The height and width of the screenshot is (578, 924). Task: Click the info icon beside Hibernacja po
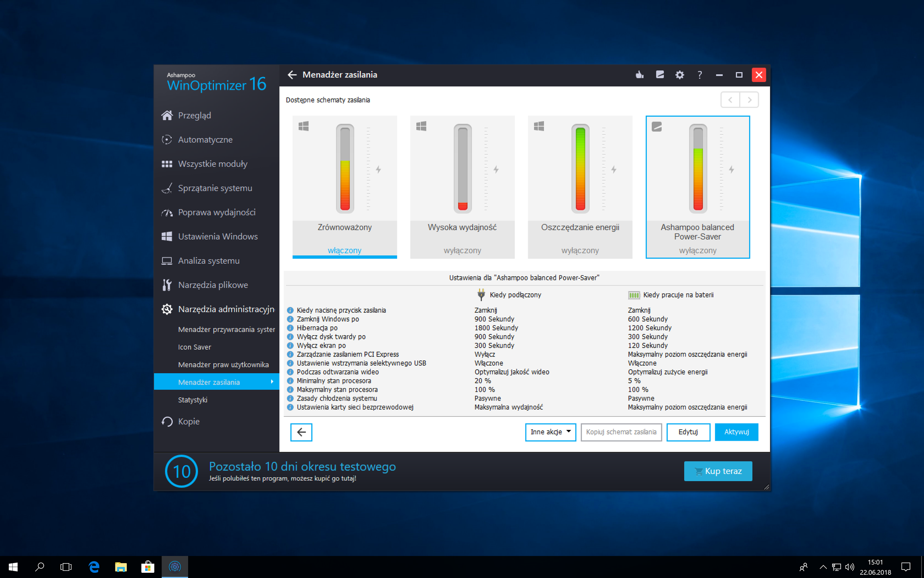tap(290, 328)
